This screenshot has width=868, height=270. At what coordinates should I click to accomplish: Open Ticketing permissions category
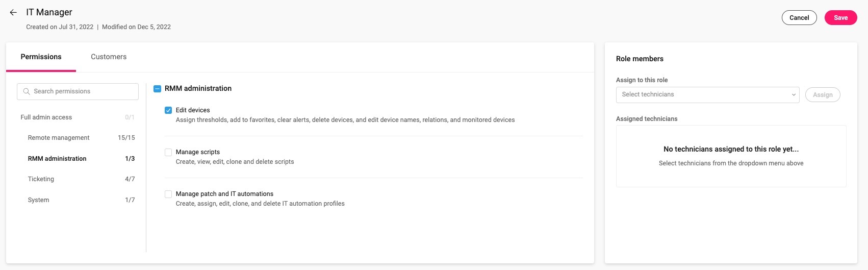point(41,179)
